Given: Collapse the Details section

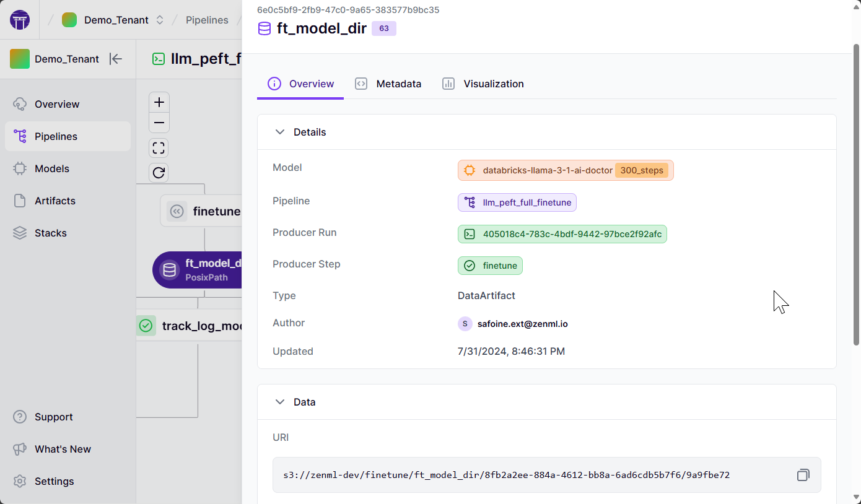Looking at the screenshot, I should [x=280, y=132].
